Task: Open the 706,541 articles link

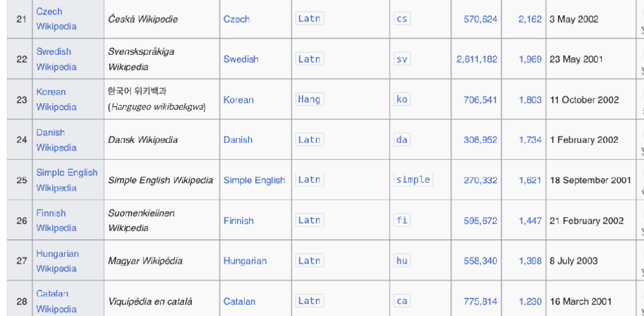Action: point(480,99)
